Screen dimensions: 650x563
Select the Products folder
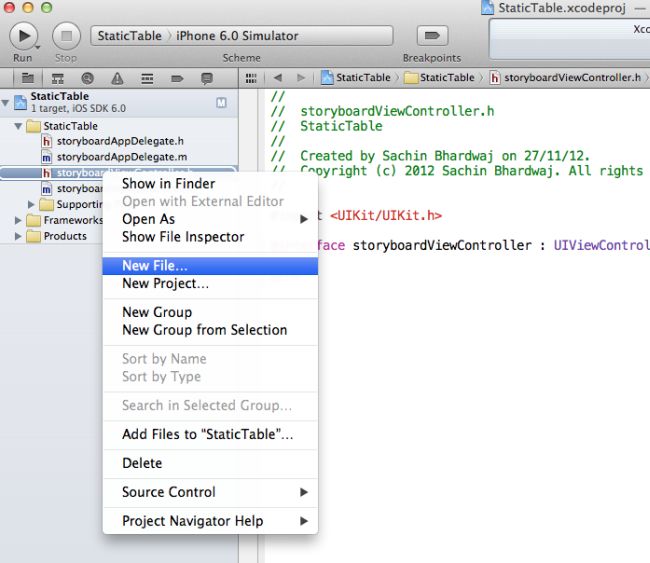click(x=57, y=236)
